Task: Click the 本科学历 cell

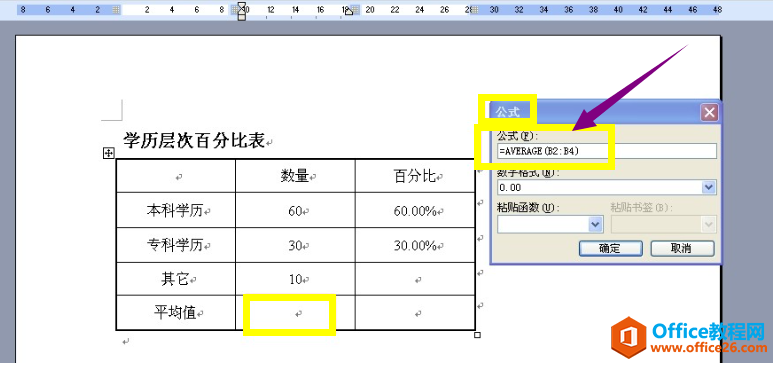Action: click(176, 210)
